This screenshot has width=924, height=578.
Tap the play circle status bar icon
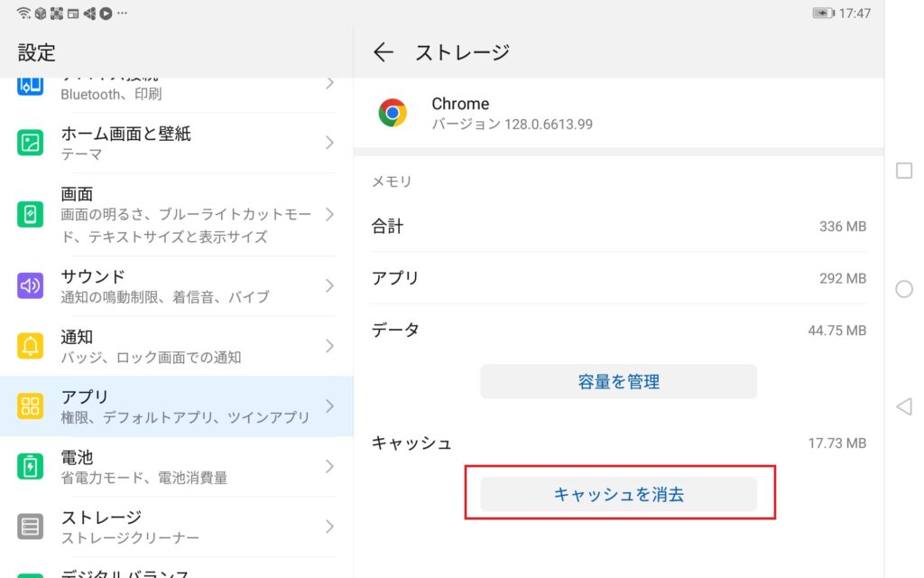106,13
